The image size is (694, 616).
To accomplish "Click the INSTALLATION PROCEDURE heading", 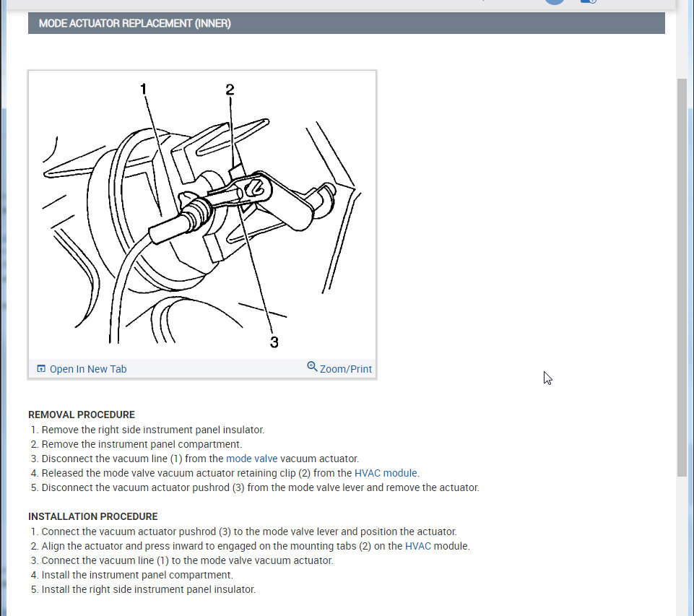I will [x=93, y=516].
